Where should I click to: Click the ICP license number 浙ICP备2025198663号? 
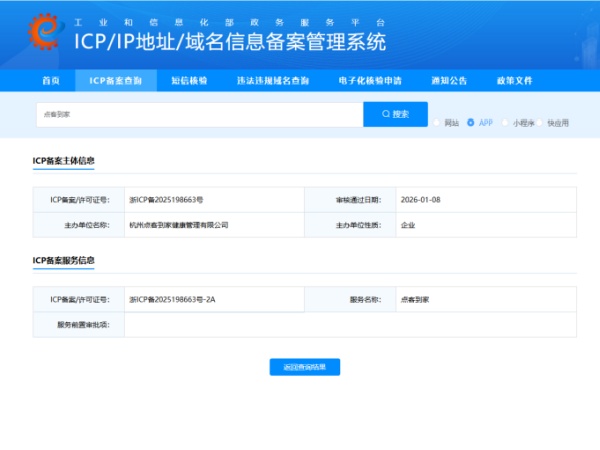pos(166,199)
